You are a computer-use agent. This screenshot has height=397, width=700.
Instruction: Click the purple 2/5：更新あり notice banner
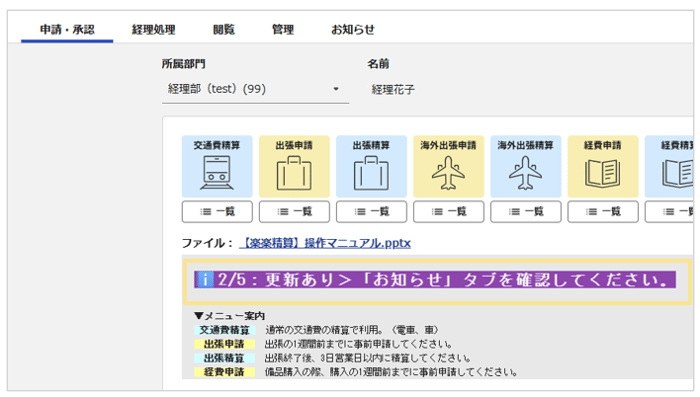tap(435, 280)
